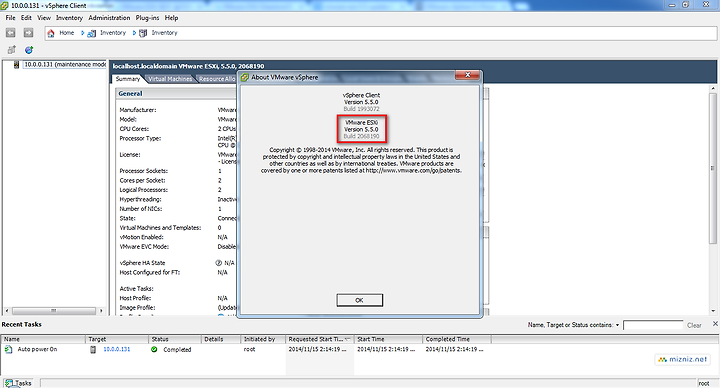The width and height of the screenshot is (720, 388).
Task: Open the Administration menu
Action: [x=109, y=18]
